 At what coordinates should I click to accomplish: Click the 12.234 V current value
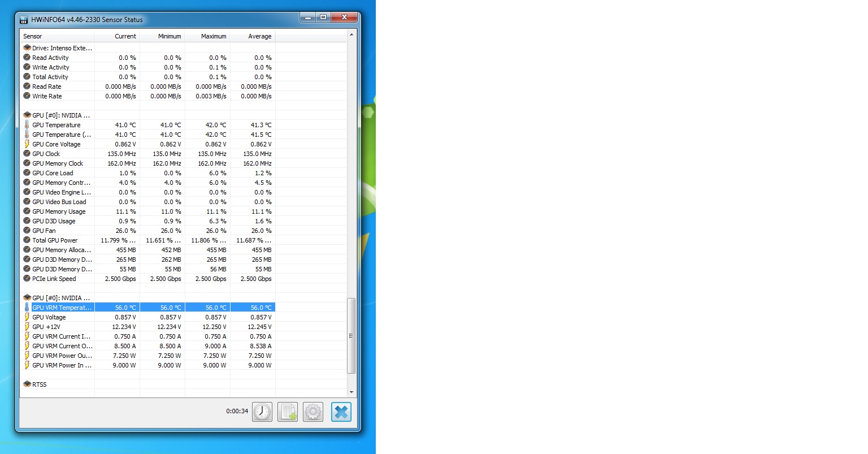pyautogui.click(x=124, y=327)
